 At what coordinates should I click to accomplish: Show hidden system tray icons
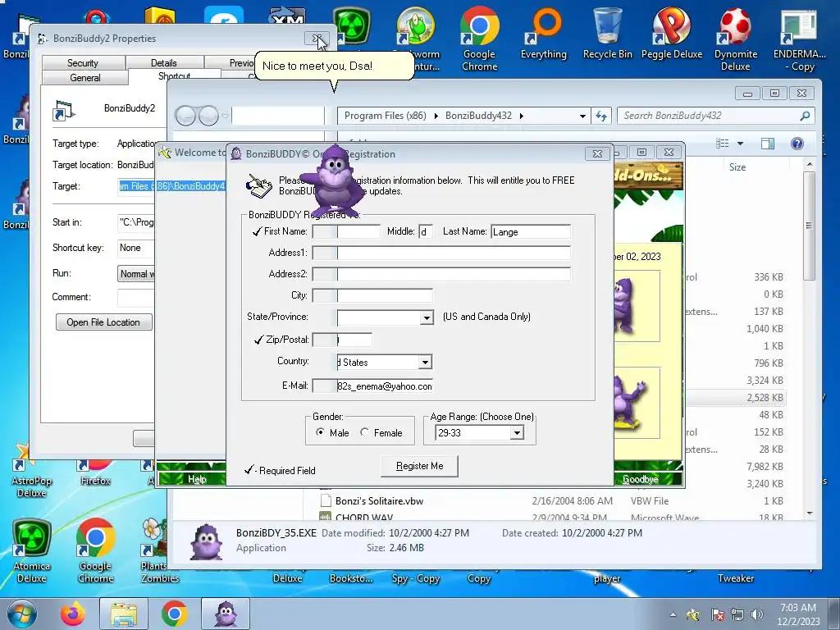[673, 614]
